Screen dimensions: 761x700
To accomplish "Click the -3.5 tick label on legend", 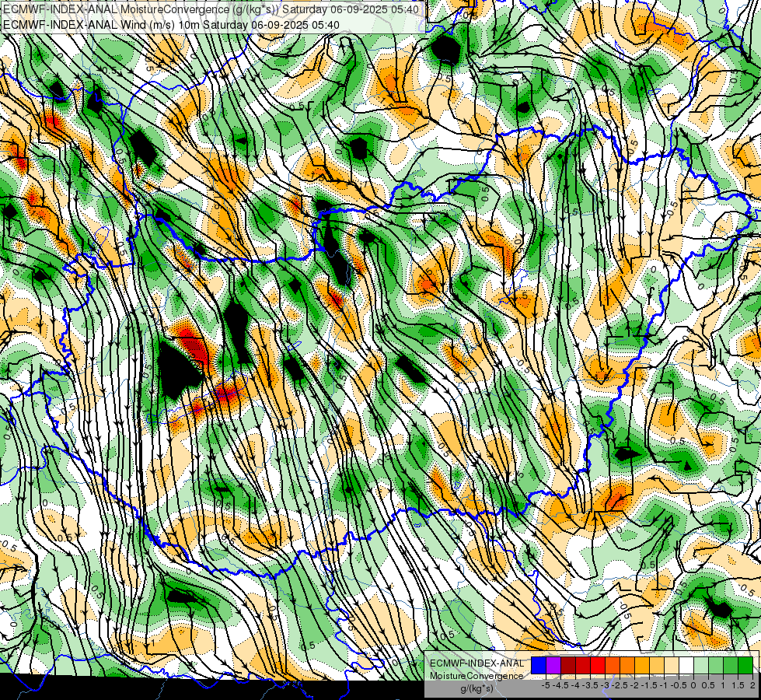I will [x=590, y=685].
